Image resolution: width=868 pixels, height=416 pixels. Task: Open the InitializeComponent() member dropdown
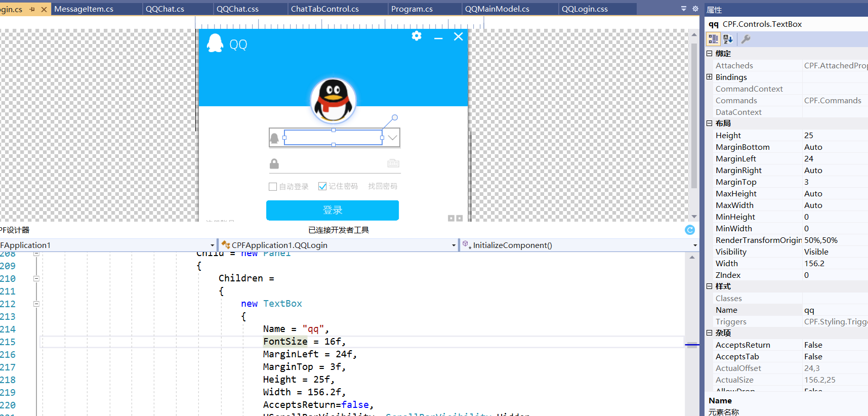pyautogui.click(x=694, y=245)
